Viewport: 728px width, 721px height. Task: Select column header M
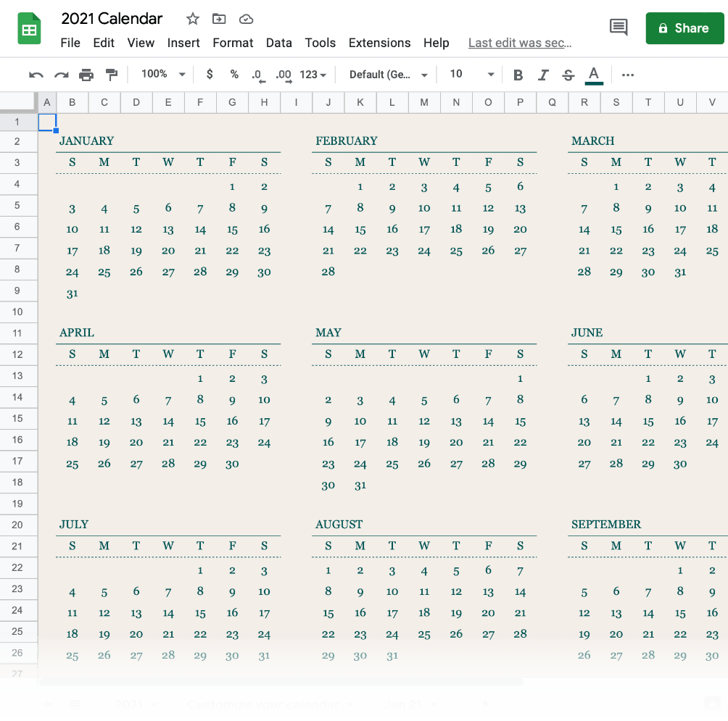424,102
